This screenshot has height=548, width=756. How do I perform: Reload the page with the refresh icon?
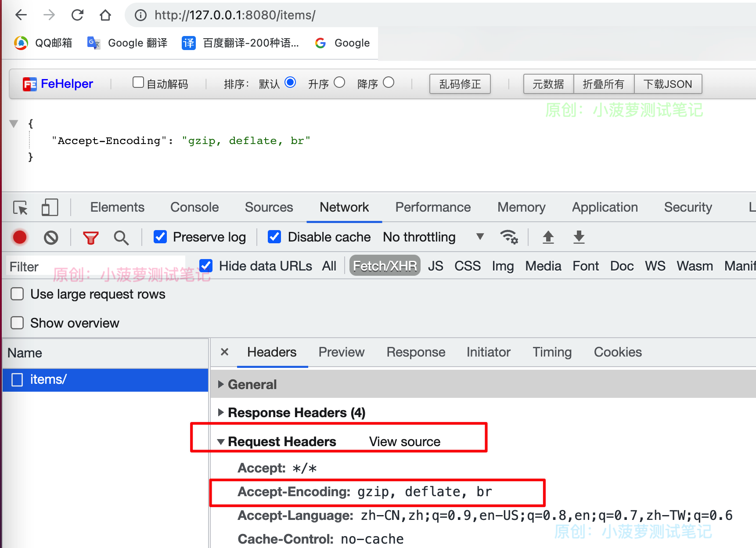[77, 15]
